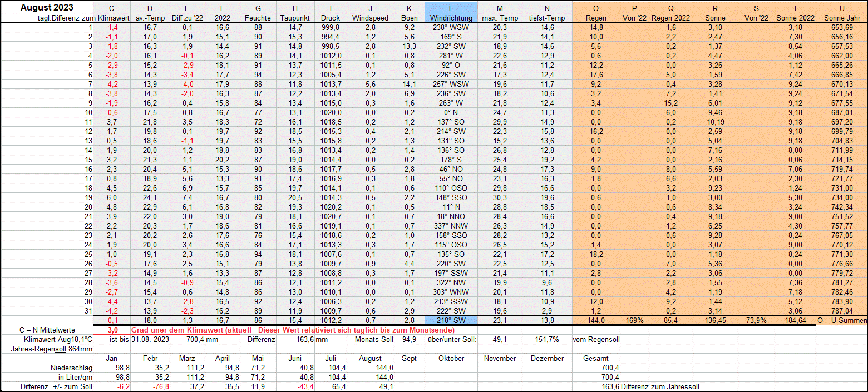This screenshot has width=868, height=392.
Task: Click the 'tiefst-Temp' header cell
Action: coord(547,18)
